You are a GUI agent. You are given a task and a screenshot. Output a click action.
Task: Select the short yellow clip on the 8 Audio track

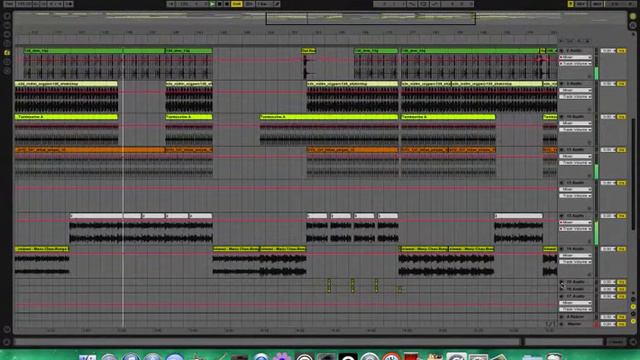[x=309, y=51]
